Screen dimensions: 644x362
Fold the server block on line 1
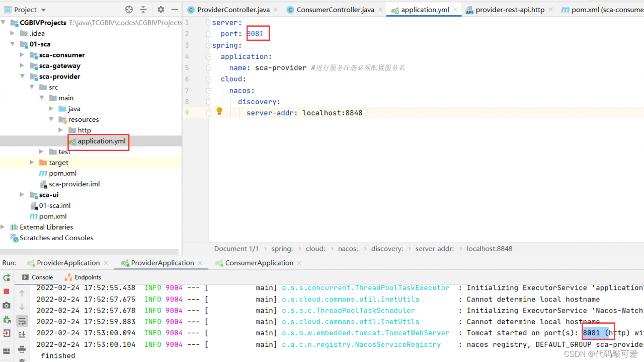208,23
